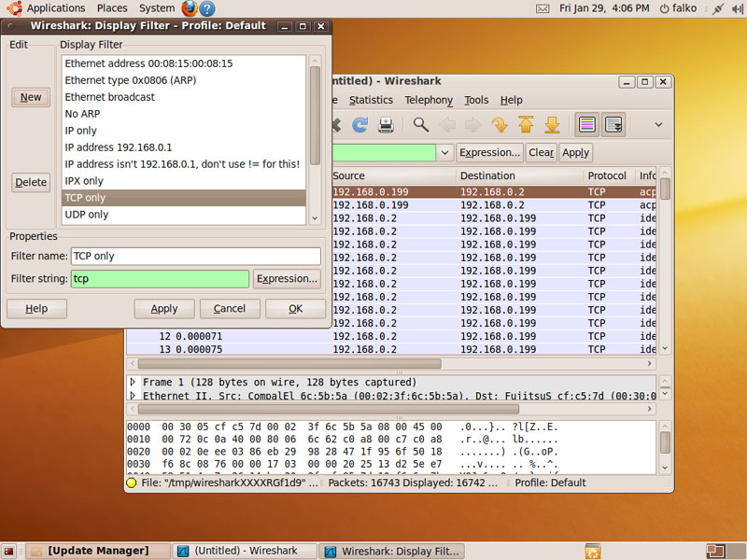The image size is (747, 560).
Task: Open Find Packet with magnifier icon
Action: click(421, 124)
